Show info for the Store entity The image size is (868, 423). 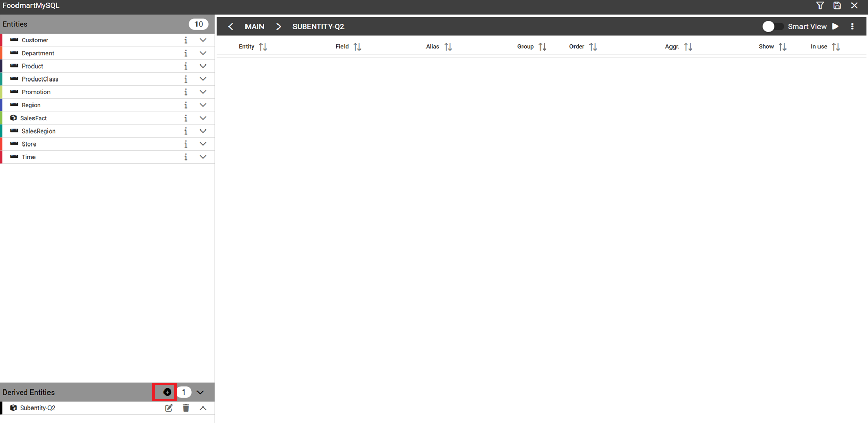pyautogui.click(x=186, y=144)
